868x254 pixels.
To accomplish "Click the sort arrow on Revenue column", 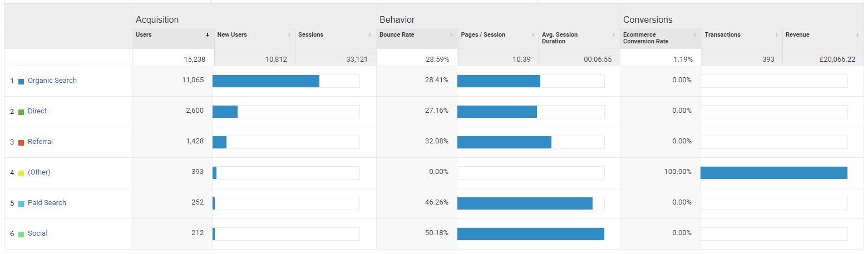I will [x=857, y=35].
